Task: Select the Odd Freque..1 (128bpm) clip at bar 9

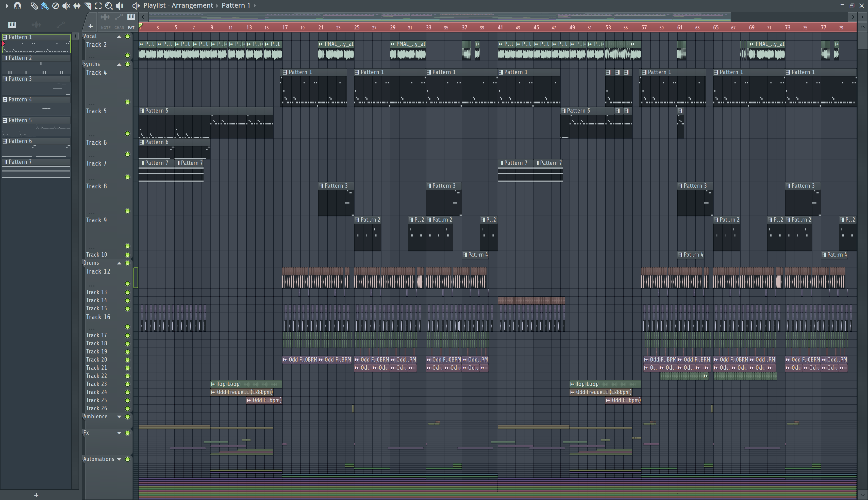Action: pyautogui.click(x=242, y=392)
